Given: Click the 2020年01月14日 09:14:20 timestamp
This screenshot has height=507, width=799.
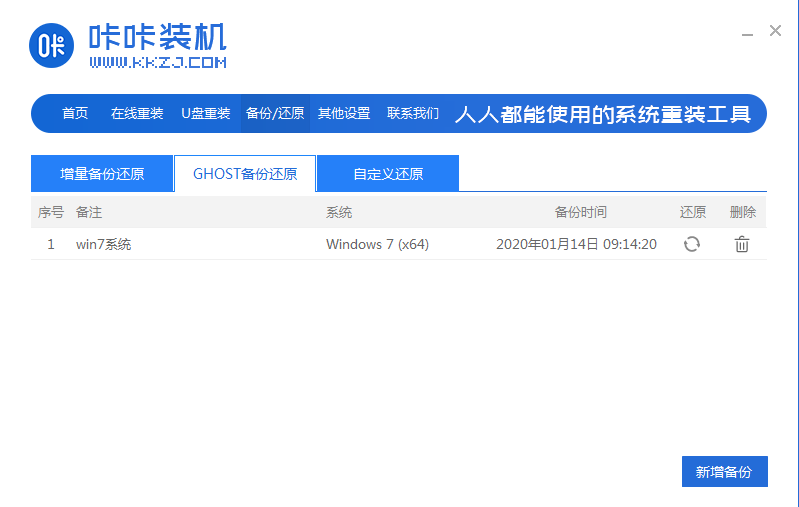Looking at the screenshot, I should click(576, 244).
